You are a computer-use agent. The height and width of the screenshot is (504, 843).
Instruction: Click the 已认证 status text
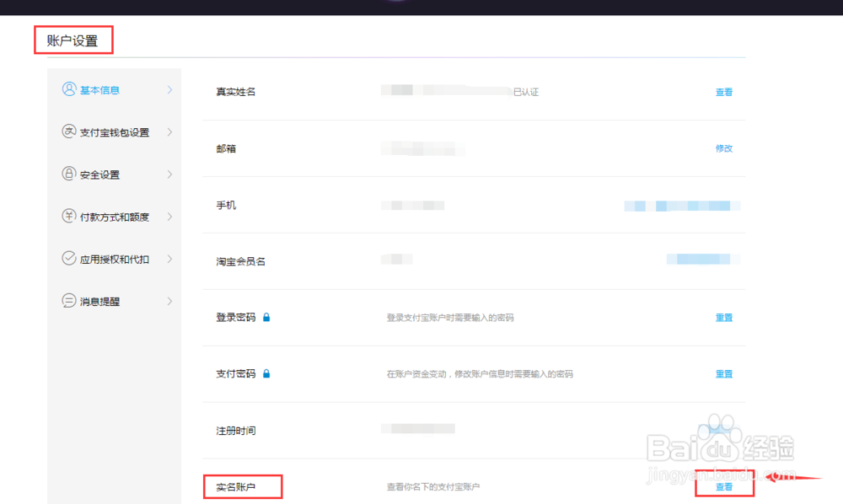pyautogui.click(x=526, y=92)
